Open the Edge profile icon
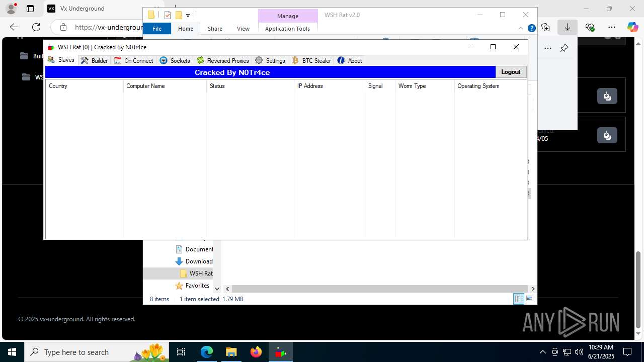Image resolution: width=644 pixels, height=362 pixels. [11, 9]
